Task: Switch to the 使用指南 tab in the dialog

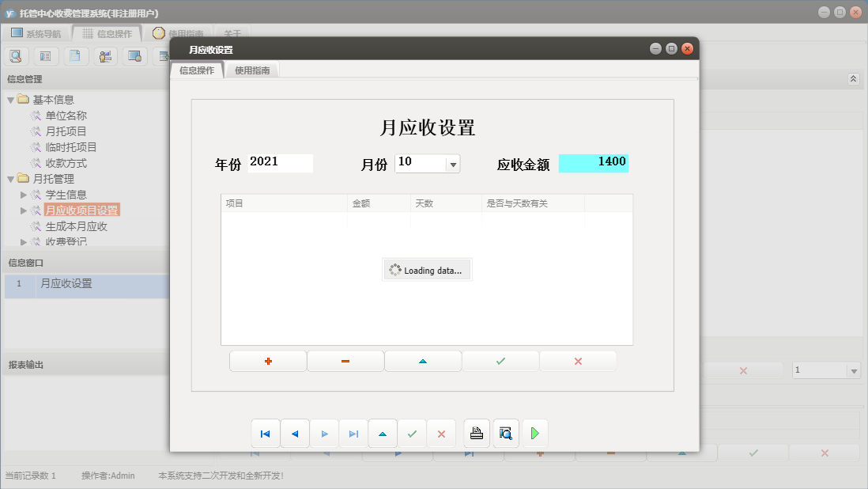Action: tap(252, 70)
